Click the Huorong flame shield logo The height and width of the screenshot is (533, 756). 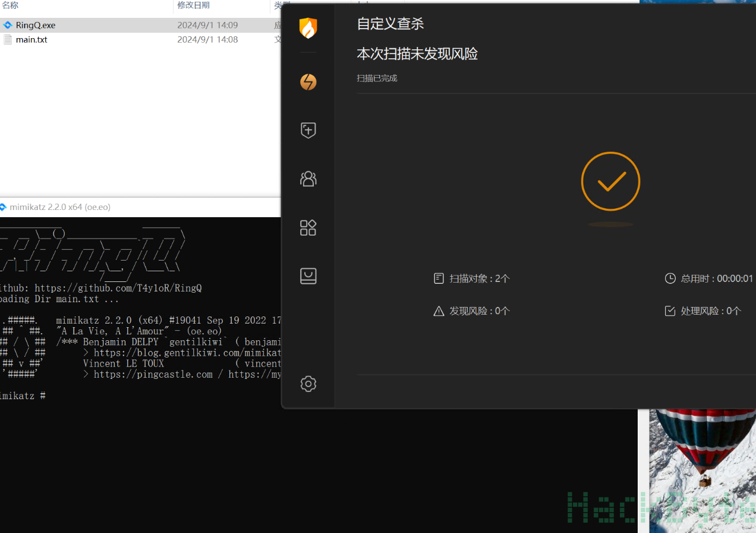tap(308, 27)
